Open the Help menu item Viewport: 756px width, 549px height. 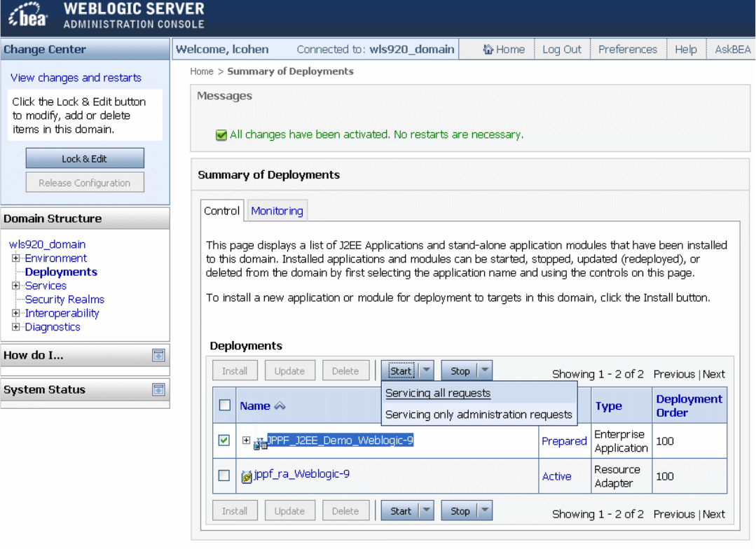(686, 49)
